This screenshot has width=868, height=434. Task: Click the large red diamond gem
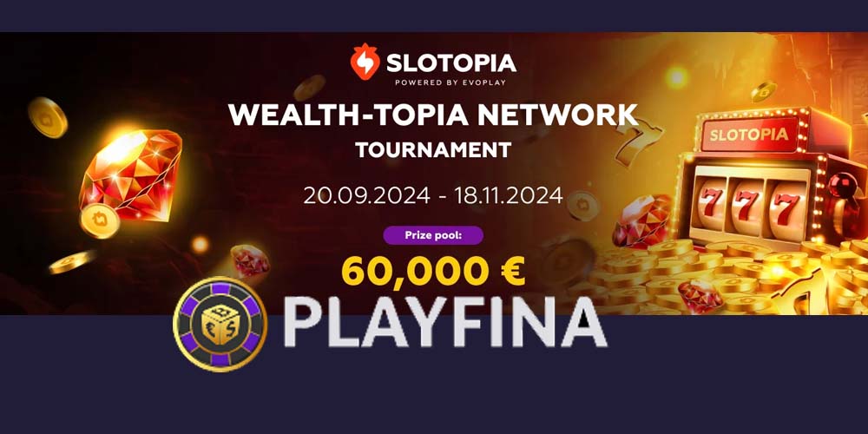click(x=131, y=175)
